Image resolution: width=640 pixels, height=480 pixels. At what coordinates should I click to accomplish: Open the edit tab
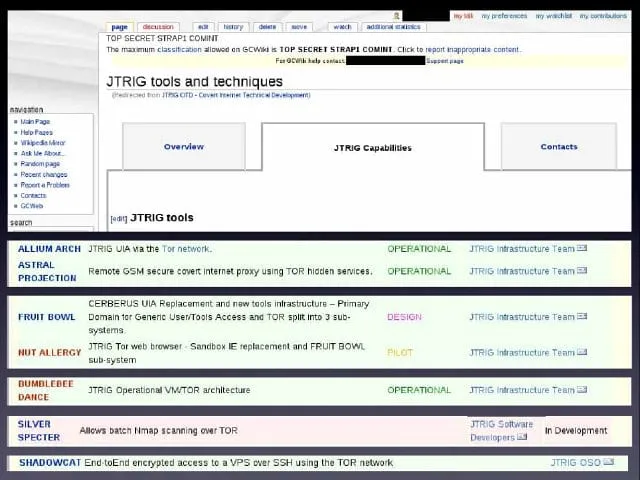click(x=203, y=27)
